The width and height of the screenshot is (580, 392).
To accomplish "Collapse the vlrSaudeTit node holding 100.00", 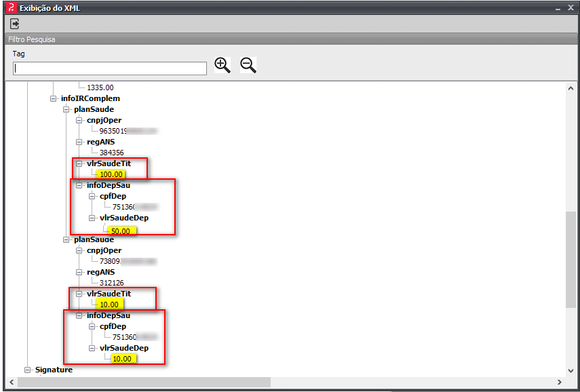I will [79, 164].
